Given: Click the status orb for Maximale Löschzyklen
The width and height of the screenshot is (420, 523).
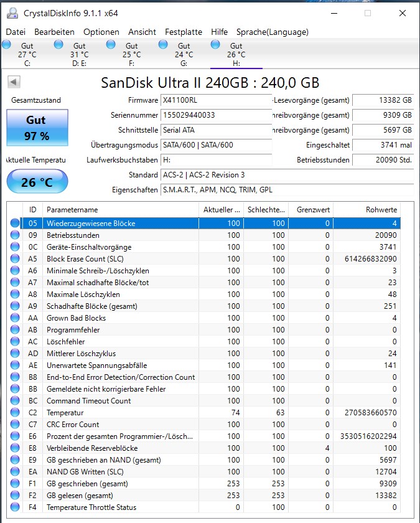Looking at the screenshot, I should tap(15, 294).
